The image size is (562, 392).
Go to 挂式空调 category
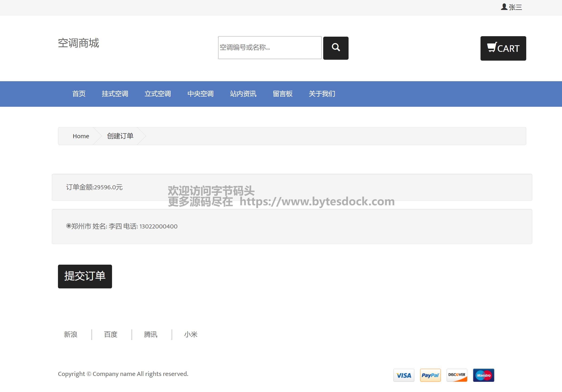pyautogui.click(x=115, y=94)
